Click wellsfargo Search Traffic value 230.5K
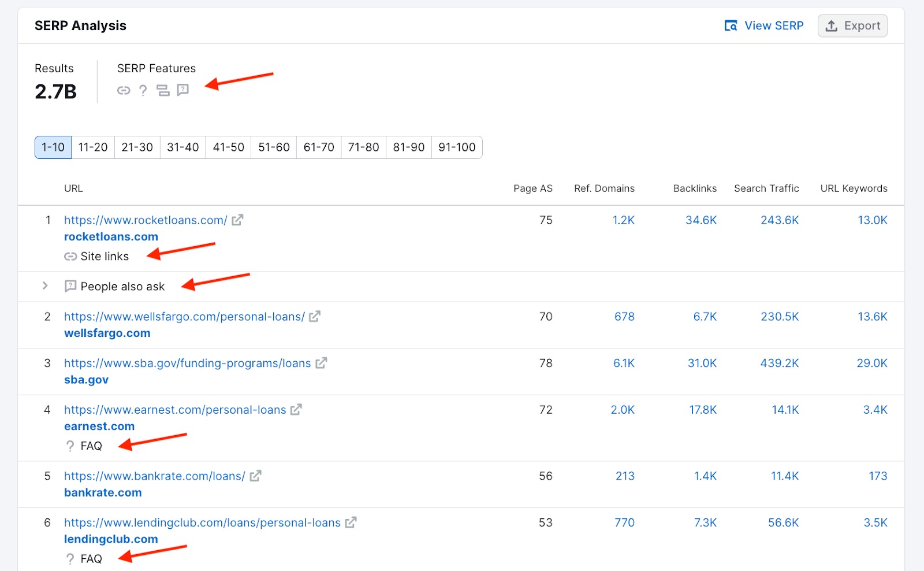924x571 pixels. pyautogui.click(x=780, y=317)
